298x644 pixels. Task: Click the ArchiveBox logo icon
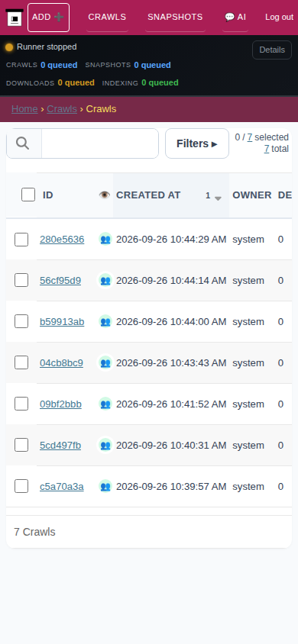coord(15,18)
